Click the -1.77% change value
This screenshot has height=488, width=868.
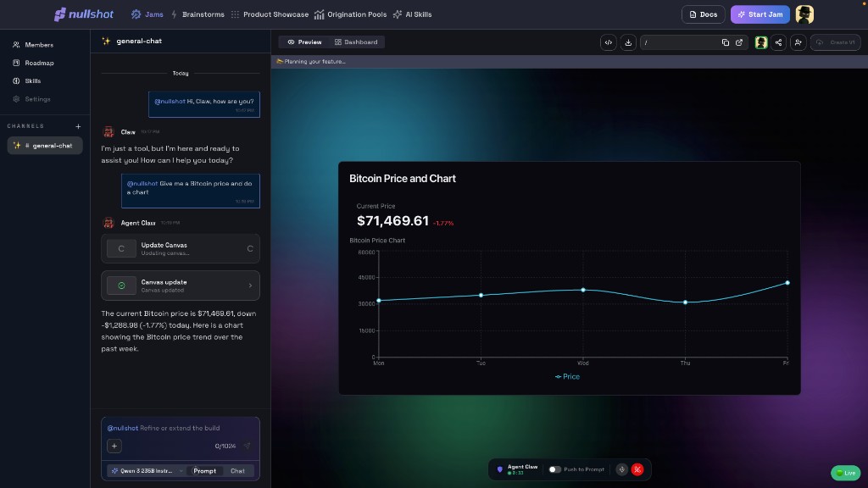443,223
